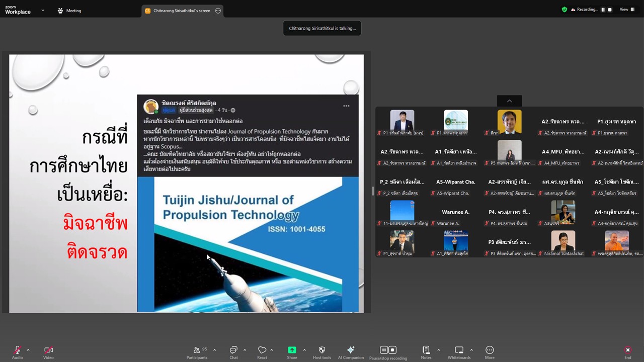Click Facebook post author profile picture
The height and width of the screenshot is (362, 644).
coord(151,107)
